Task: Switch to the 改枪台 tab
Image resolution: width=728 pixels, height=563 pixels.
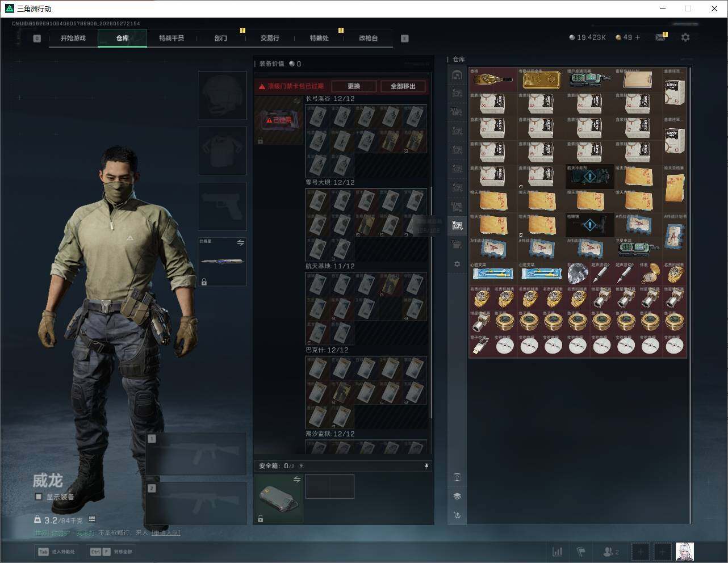Action: (x=368, y=38)
